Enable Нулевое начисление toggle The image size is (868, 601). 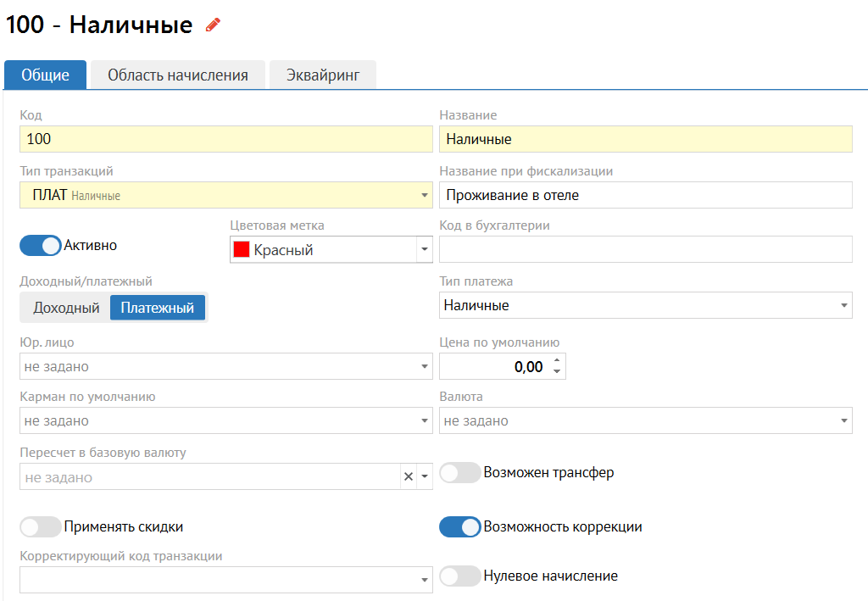pyautogui.click(x=459, y=576)
